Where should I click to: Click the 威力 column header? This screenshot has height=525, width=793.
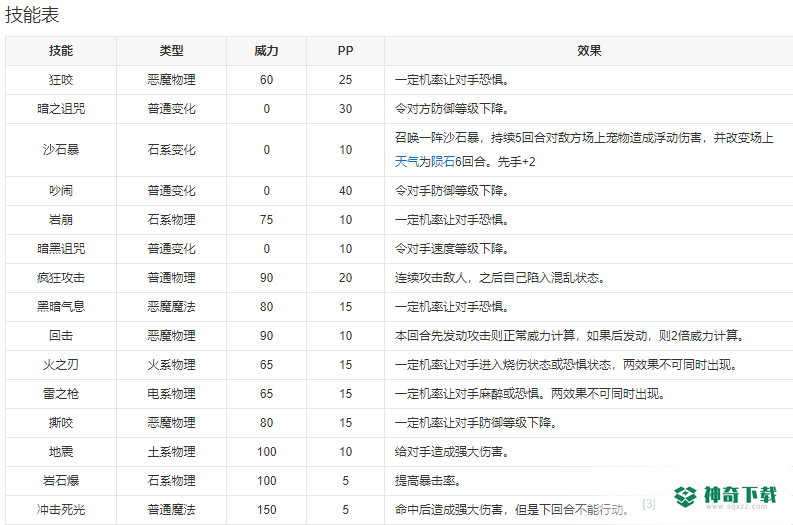pyautogui.click(x=266, y=51)
